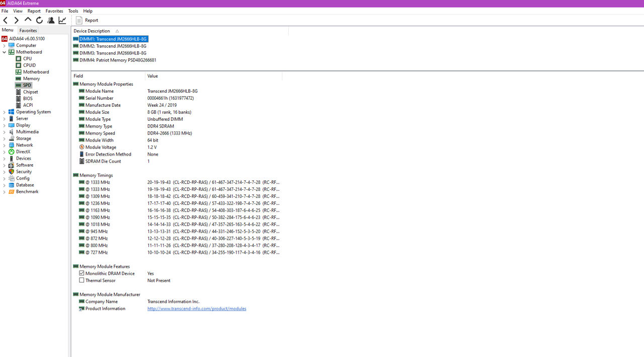Viewport: 644px width, 357px height.
Task: Open the Tools menu
Action: 73,11
